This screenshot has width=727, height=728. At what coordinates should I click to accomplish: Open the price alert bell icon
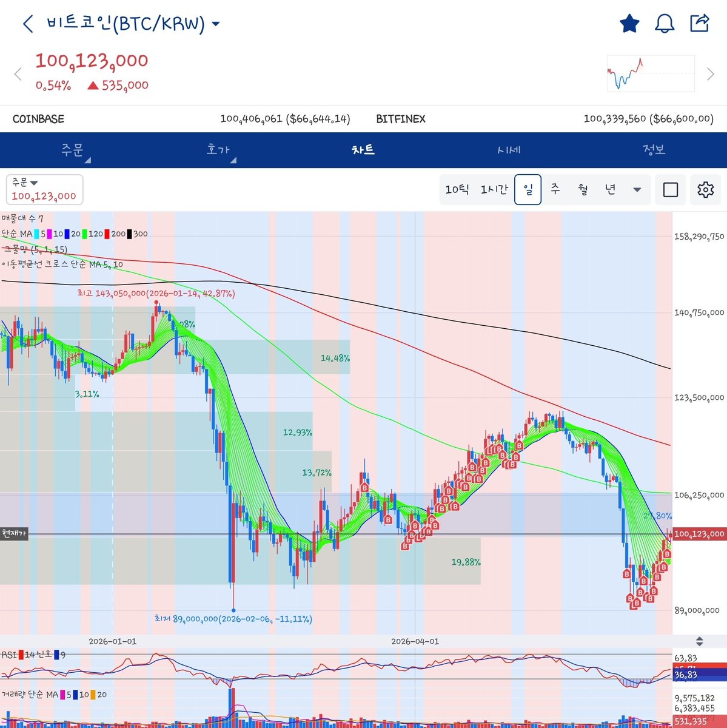665,24
